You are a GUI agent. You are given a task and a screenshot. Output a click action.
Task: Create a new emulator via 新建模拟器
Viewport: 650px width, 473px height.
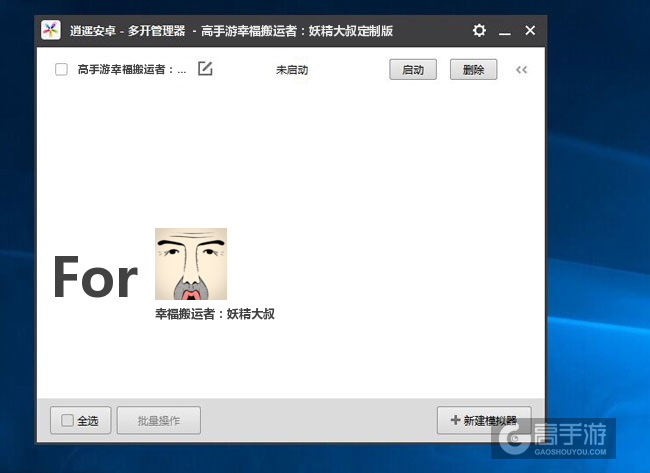coord(484,420)
